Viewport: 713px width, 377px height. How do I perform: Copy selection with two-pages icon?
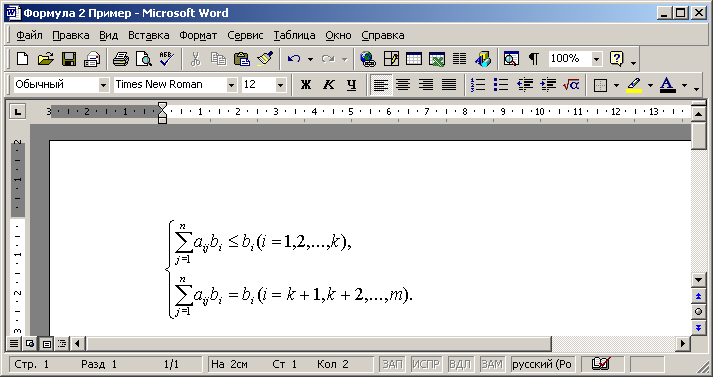[x=219, y=59]
